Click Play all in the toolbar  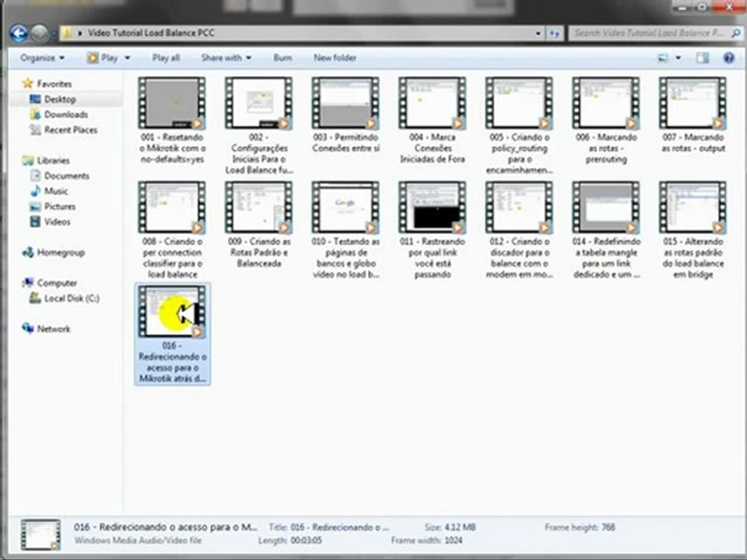[x=166, y=58]
